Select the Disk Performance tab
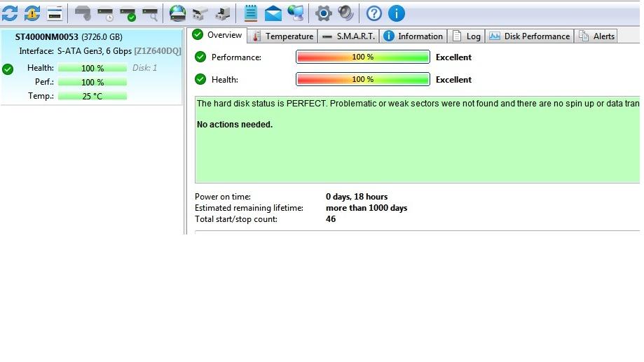644x362 pixels. click(x=530, y=36)
